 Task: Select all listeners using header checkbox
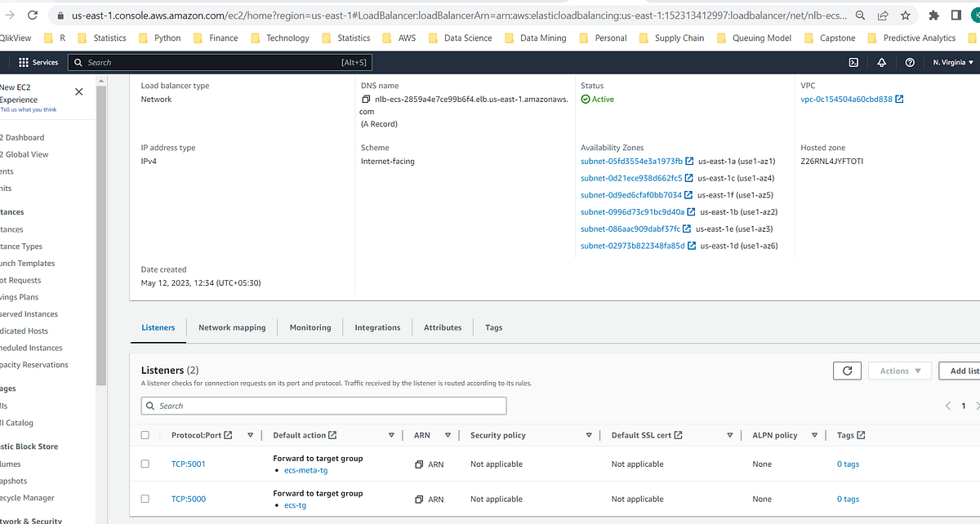pos(145,435)
